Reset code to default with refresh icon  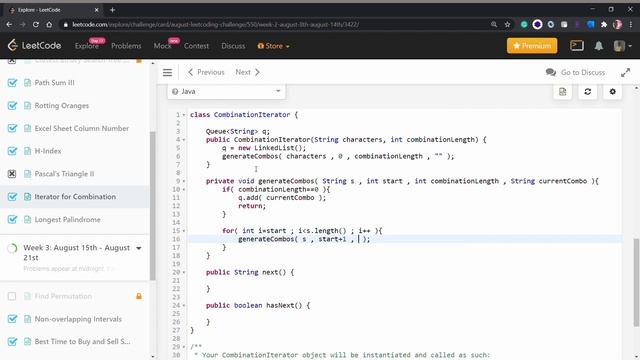[588, 92]
